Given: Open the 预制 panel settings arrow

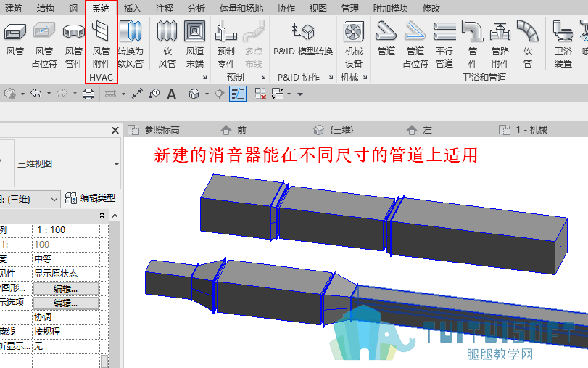Looking at the screenshot, I should tap(264, 78).
